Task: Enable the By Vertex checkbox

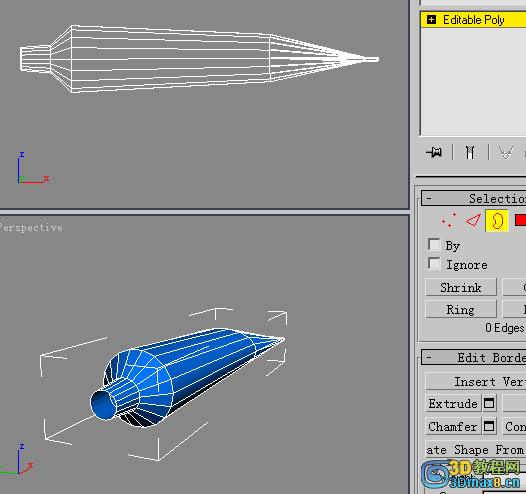Action: coord(434,244)
